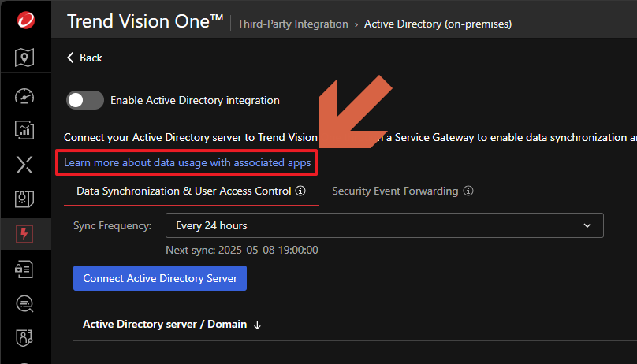Image resolution: width=637 pixels, height=364 pixels.
Task: Go Back to previous page
Action: coord(84,58)
